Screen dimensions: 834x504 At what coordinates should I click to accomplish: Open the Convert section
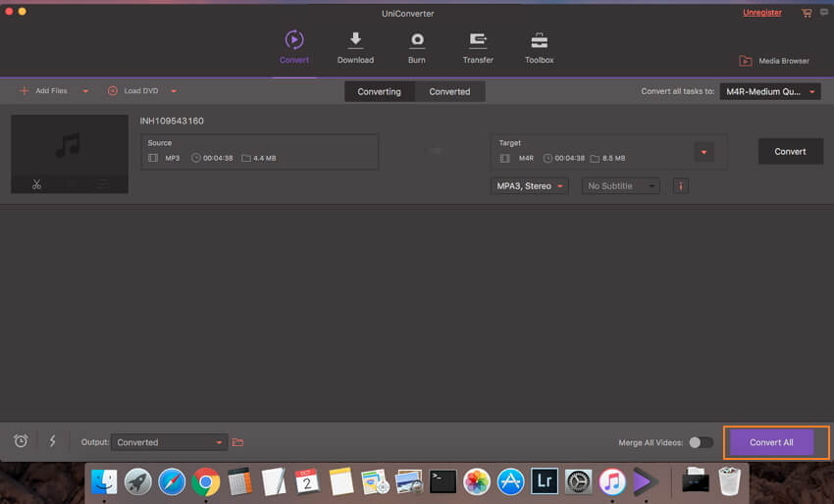pyautogui.click(x=294, y=47)
